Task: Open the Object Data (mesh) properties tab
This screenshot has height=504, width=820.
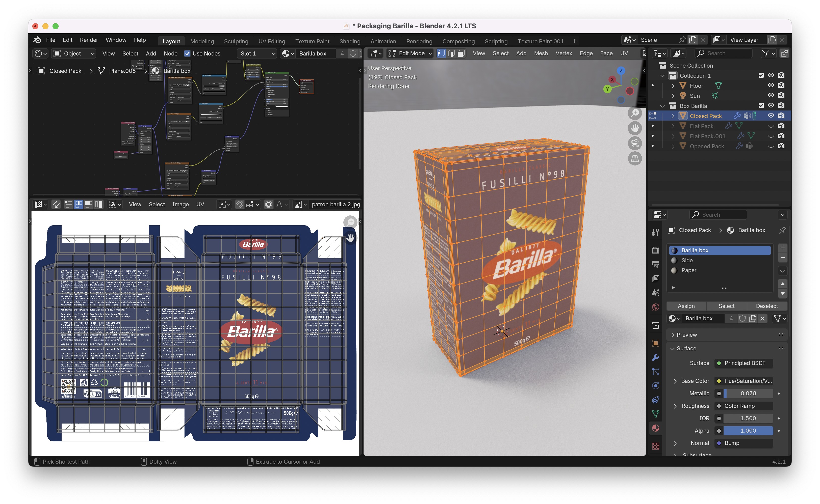Action: pos(655,414)
